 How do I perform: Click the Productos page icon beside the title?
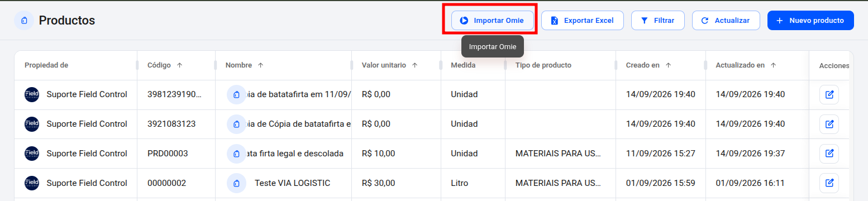coord(24,21)
